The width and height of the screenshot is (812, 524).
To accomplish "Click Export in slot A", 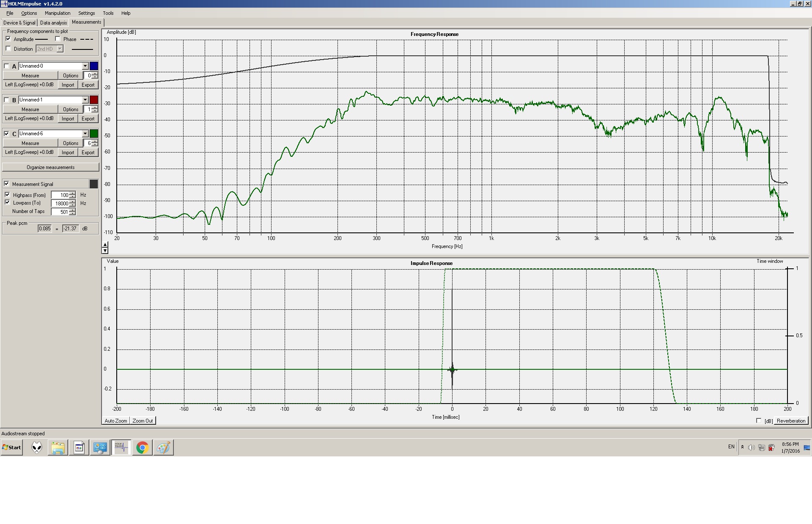I will [x=88, y=85].
